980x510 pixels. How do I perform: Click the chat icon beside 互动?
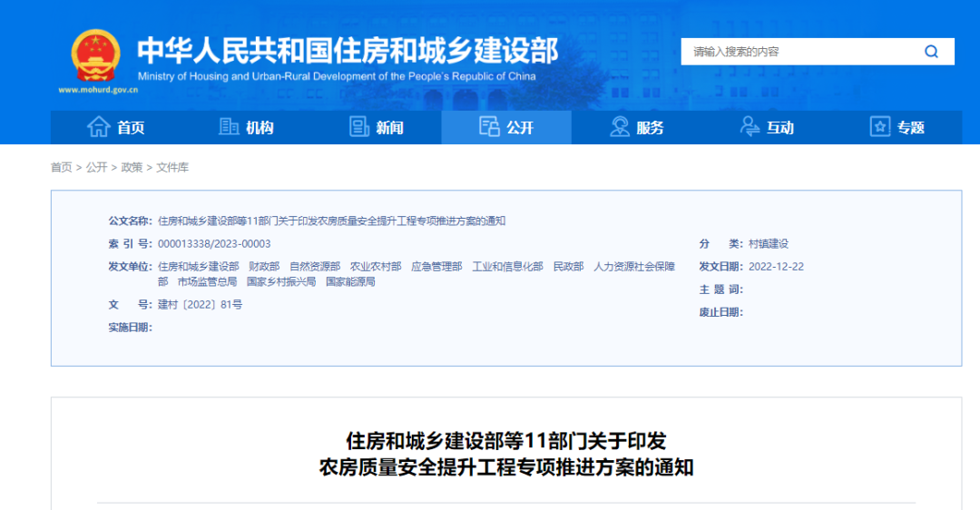tap(750, 127)
